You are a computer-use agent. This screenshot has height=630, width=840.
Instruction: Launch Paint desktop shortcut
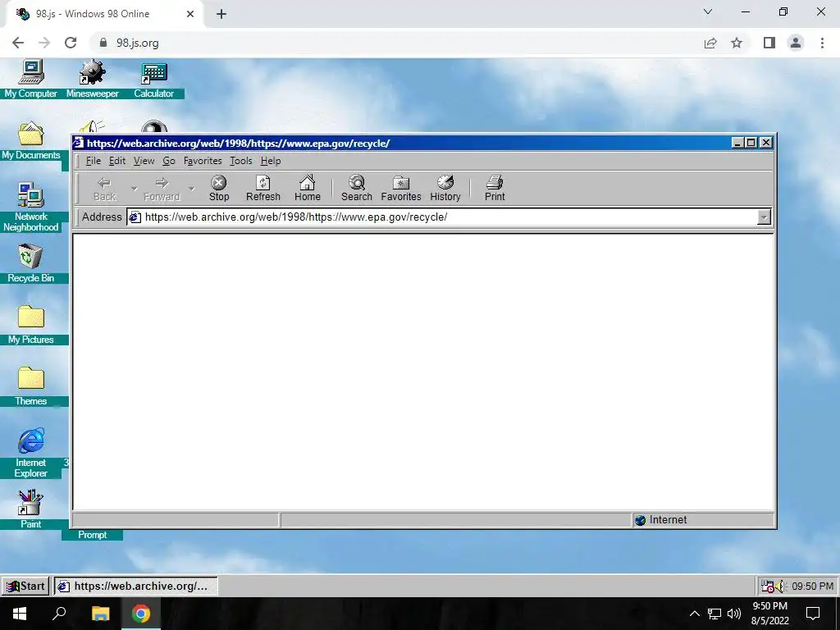[30, 509]
